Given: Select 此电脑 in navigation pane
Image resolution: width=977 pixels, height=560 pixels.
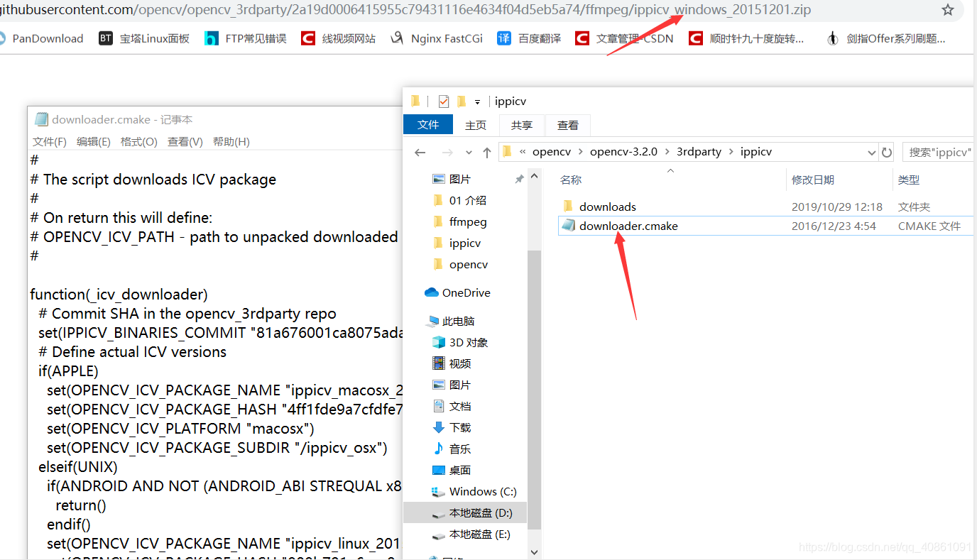Looking at the screenshot, I should tap(451, 321).
